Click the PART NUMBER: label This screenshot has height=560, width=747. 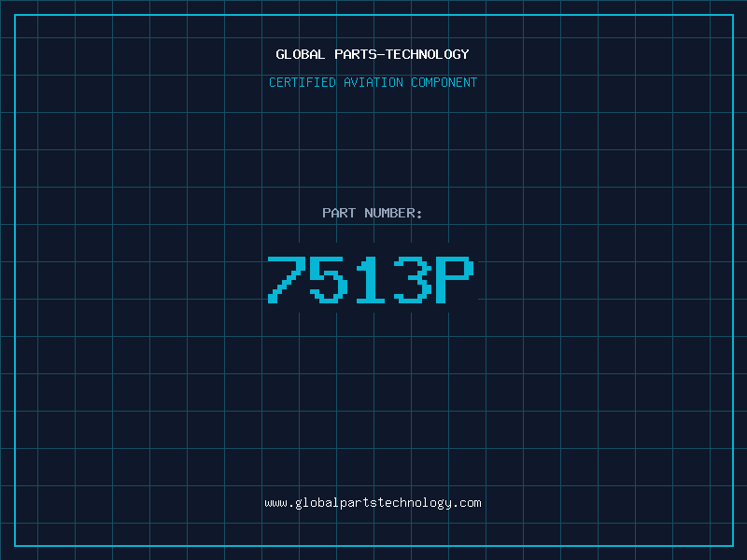tap(372, 213)
